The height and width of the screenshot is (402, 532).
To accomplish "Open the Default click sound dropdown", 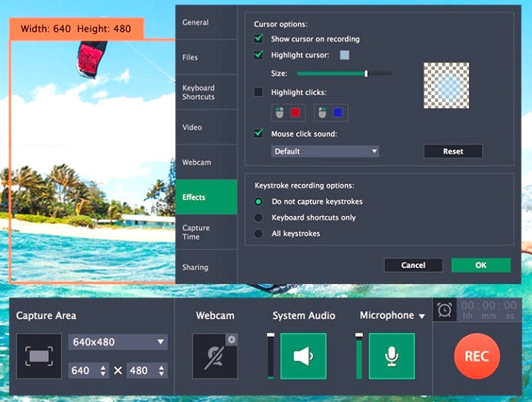I will coord(325,151).
